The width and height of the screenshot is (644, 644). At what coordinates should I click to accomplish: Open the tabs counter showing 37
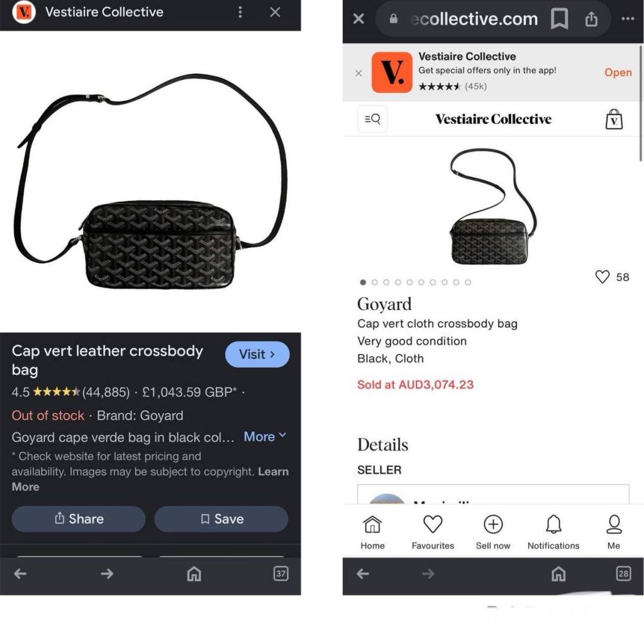click(x=281, y=574)
